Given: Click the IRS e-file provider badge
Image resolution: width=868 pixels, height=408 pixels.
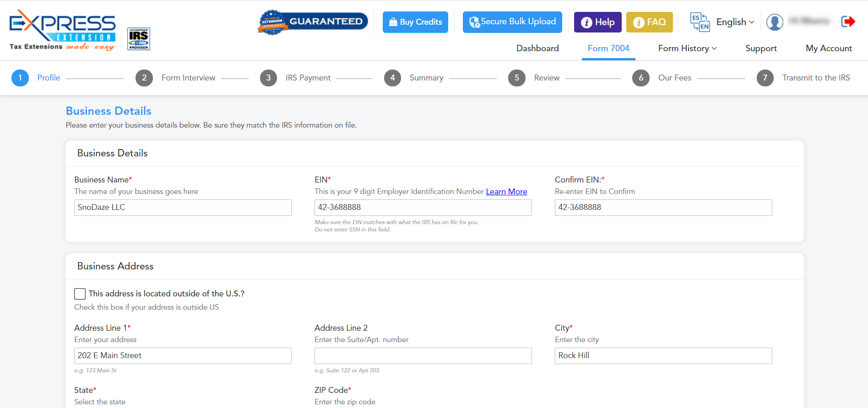Looking at the screenshot, I should 139,39.
